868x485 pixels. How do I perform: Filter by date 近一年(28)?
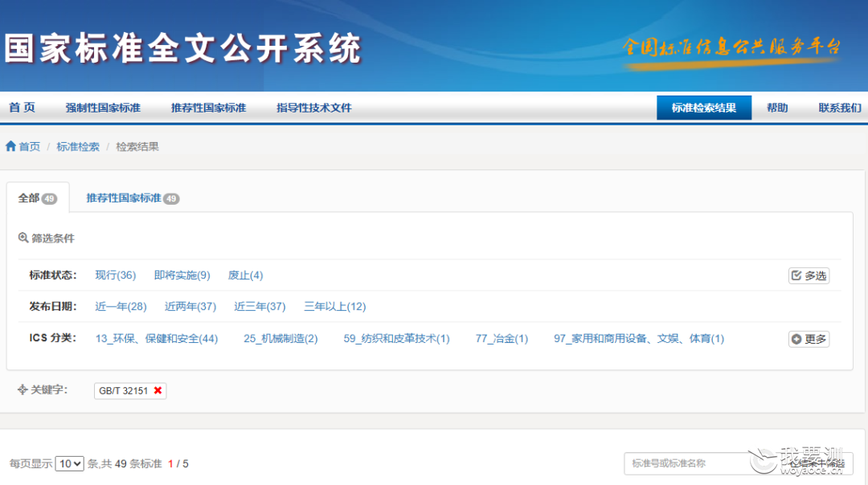121,307
